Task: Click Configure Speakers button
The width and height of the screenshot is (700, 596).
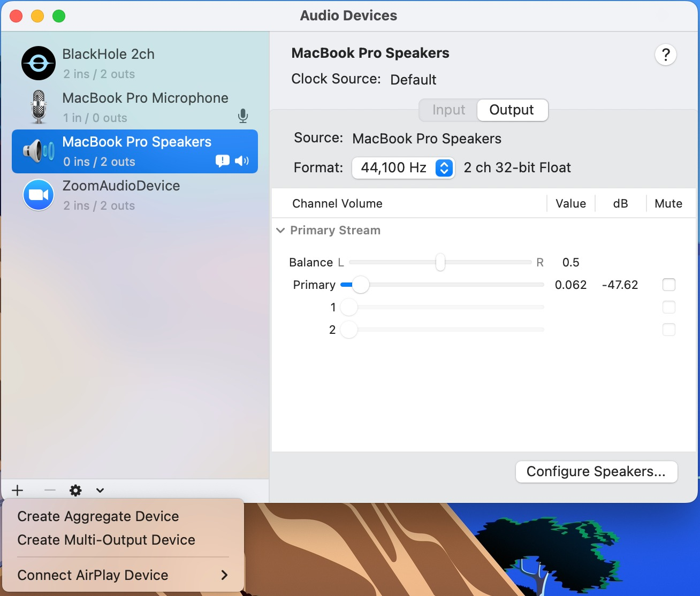Action: (x=597, y=472)
